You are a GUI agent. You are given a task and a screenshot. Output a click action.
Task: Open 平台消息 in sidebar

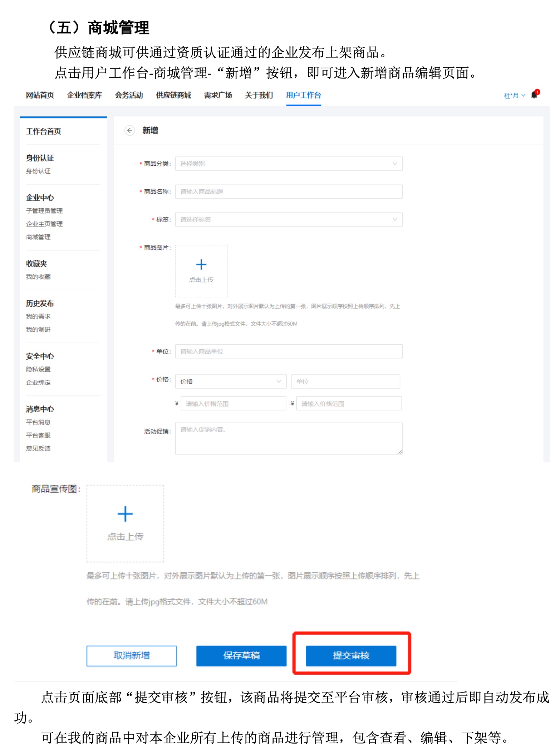coord(38,422)
